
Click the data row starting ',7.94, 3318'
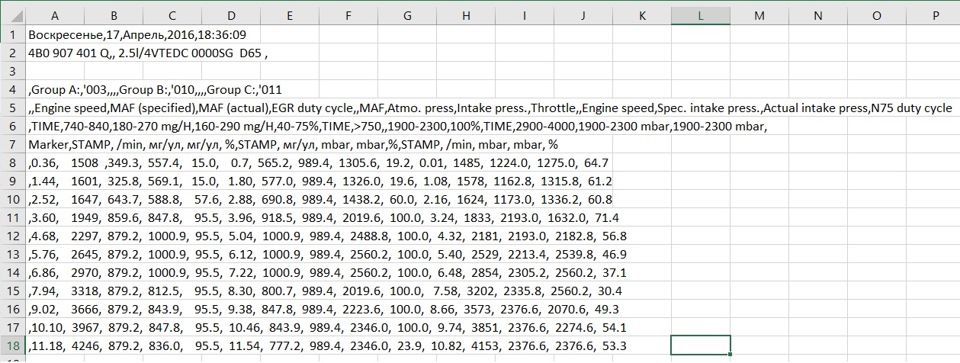[x=326, y=291]
